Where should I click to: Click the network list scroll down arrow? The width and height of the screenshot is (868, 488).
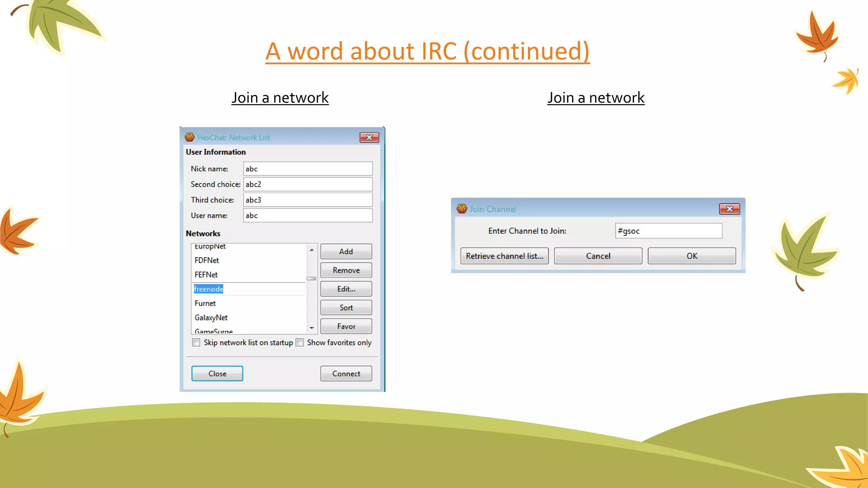point(312,328)
